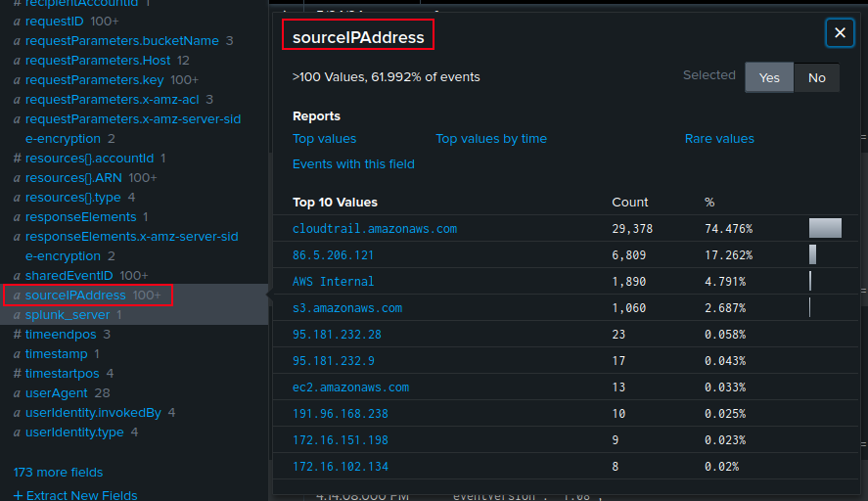Viewport: 868px width, 501px height.
Task: Open the requestParameters.bucketName field
Action: (x=121, y=41)
